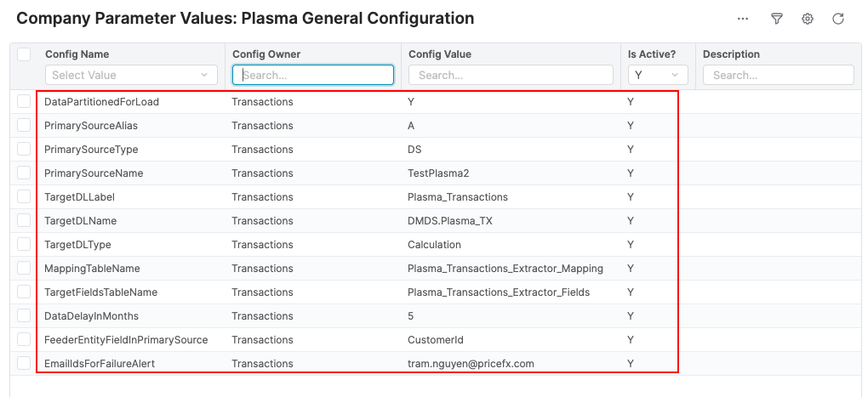Click the Description search field
Viewport: 868px width, 397px height.
[778, 75]
